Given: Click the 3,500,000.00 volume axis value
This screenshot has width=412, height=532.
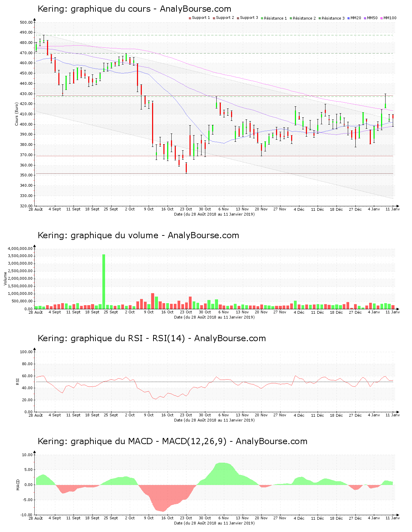Looking at the screenshot, I should click(x=20, y=256).
